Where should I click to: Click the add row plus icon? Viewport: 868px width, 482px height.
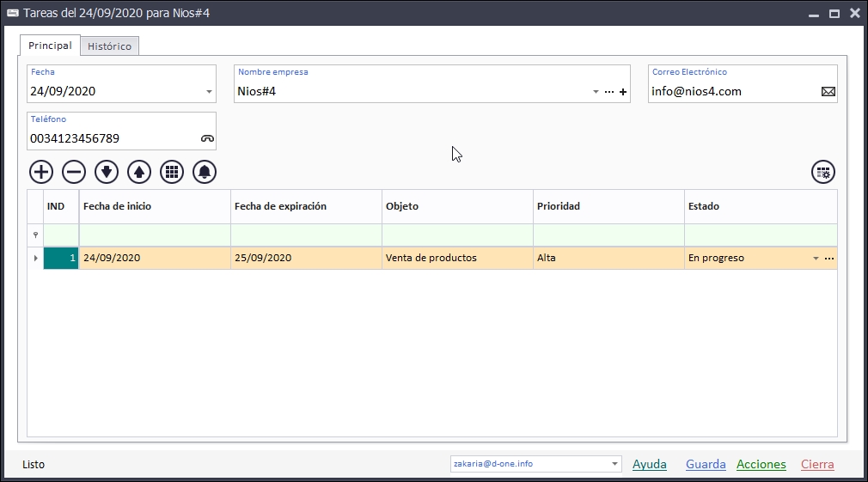41,172
